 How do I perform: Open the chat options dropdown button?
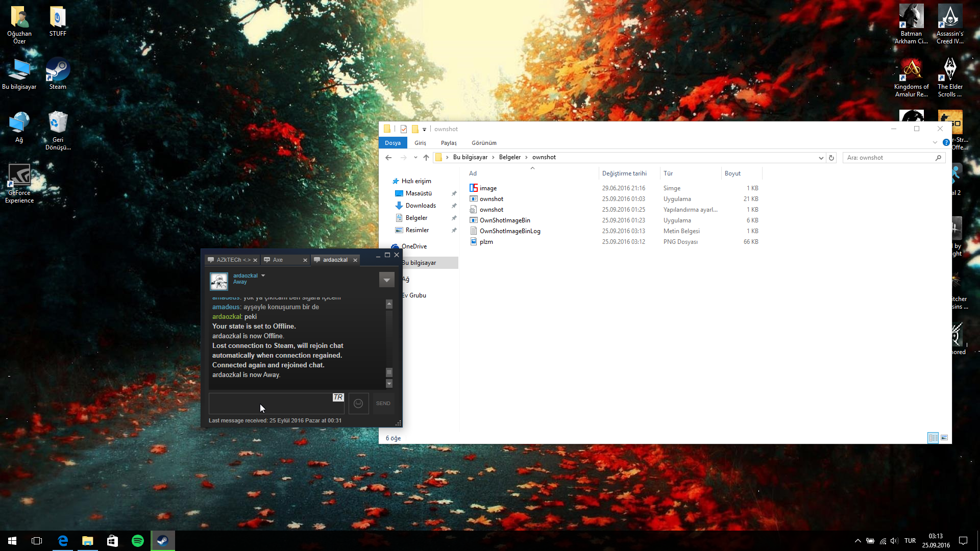coord(386,280)
